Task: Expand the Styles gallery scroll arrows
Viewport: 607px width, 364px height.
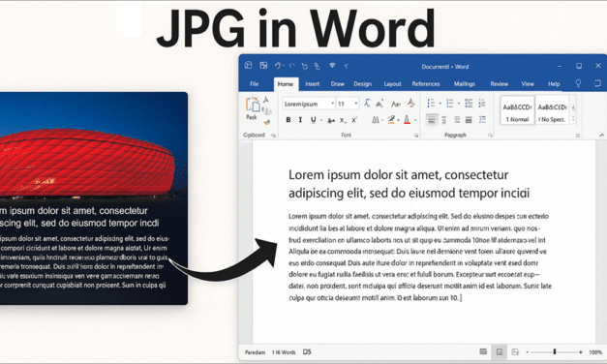Action: (x=573, y=113)
